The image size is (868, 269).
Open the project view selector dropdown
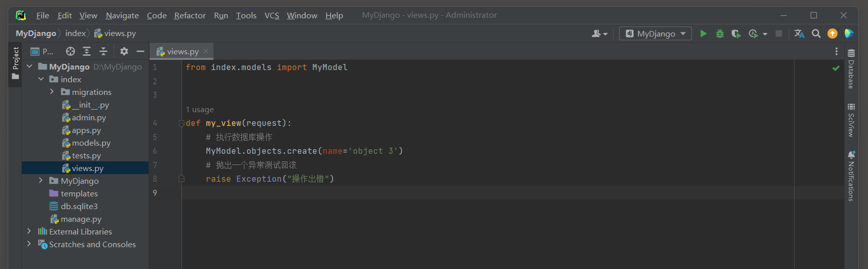42,51
